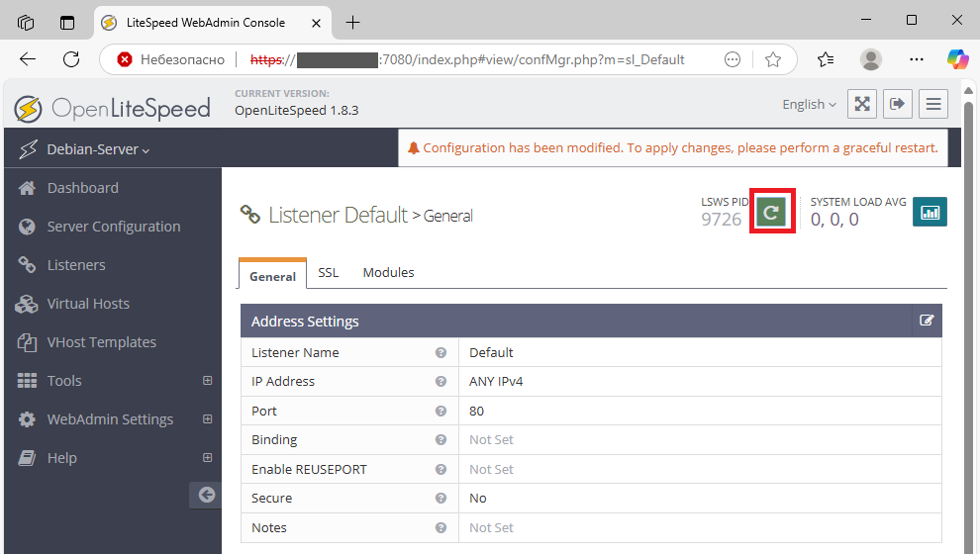This screenshot has height=554, width=980.
Task: Click the Port value 80
Action: tap(476, 411)
